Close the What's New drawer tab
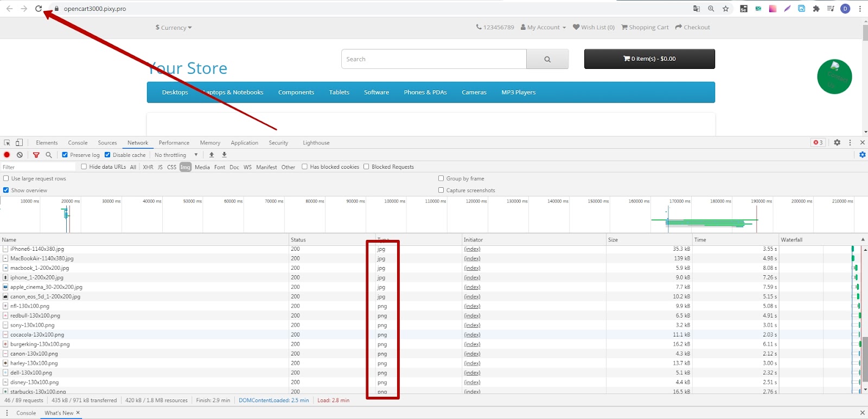The height and width of the screenshot is (419, 868). coord(78,413)
